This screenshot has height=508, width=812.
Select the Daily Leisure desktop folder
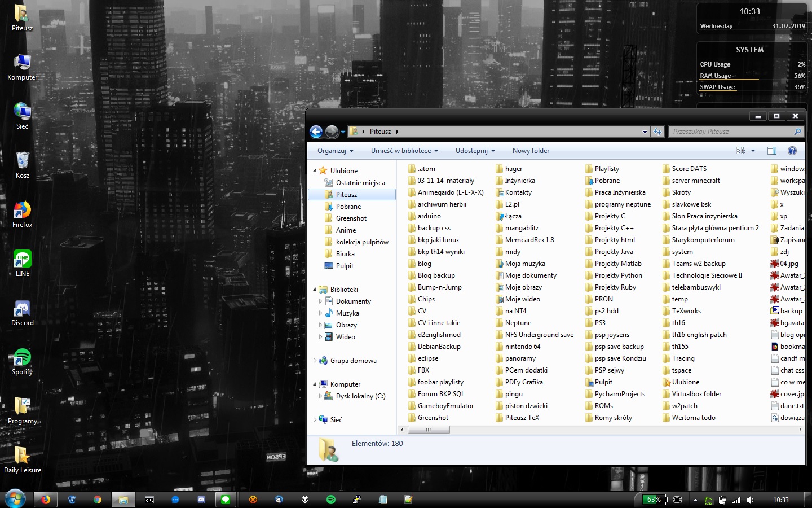pos(22,460)
